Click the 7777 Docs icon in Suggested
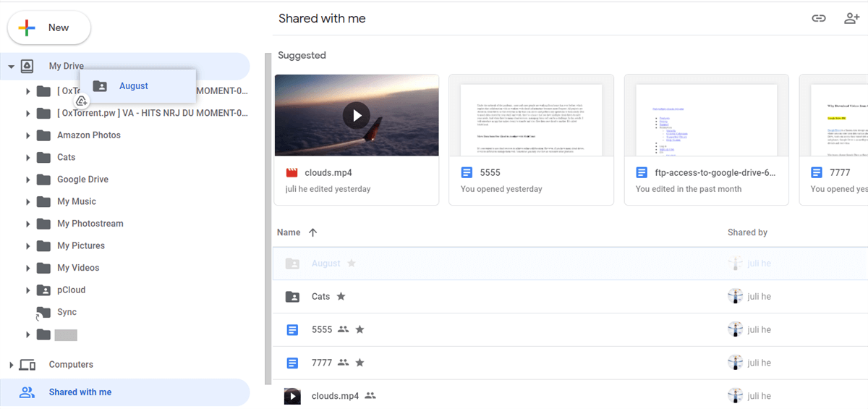 point(817,172)
